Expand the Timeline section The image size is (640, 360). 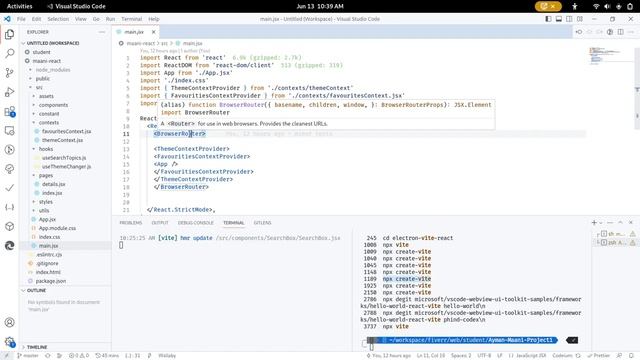click(37, 347)
